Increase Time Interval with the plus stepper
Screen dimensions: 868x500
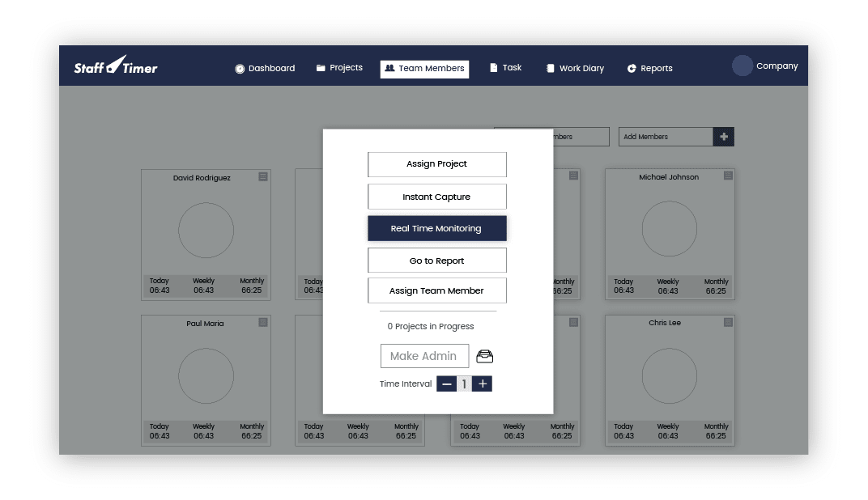pos(482,383)
